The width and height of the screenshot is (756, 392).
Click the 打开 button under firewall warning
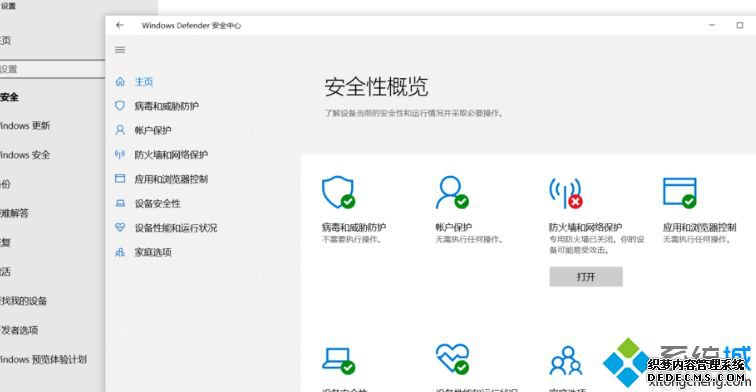(586, 277)
